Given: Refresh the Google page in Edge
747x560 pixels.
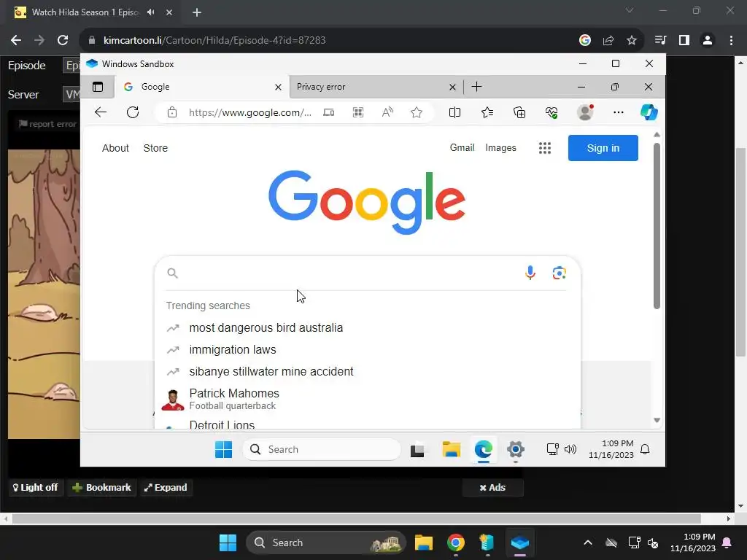Looking at the screenshot, I should coord(133,112).
